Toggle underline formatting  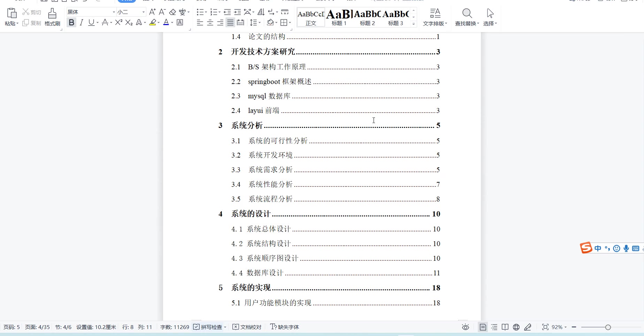coord(91,23)
